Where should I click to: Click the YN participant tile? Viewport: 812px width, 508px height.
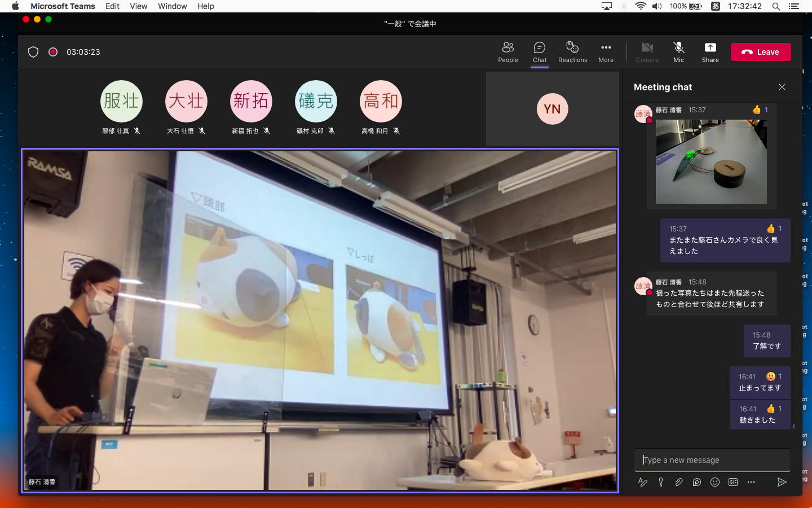pyautogui.click(x=552, y=109)
